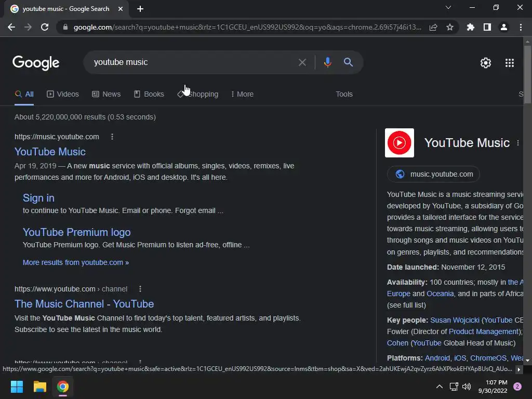Expand the More search categories
The width and height of the screenshot is (532, 399).
click(242, 95)
